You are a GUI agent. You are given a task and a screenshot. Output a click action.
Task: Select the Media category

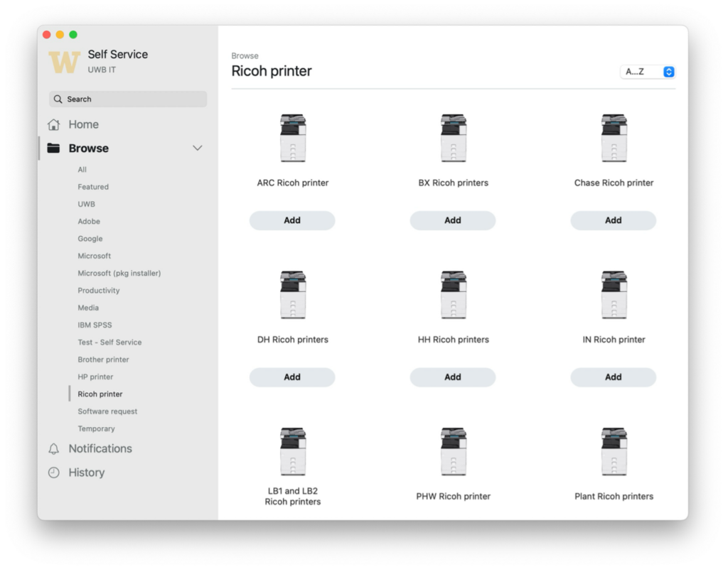click(x=88, y=308)
